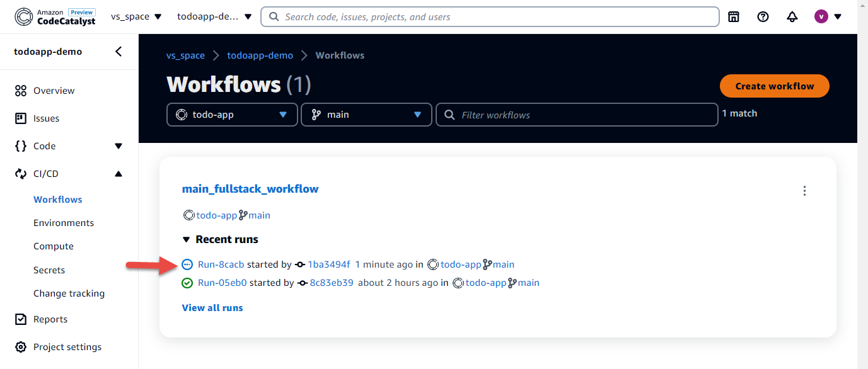Open the vs_space space dropdown
Screen dimensions: 868x369
136,17
